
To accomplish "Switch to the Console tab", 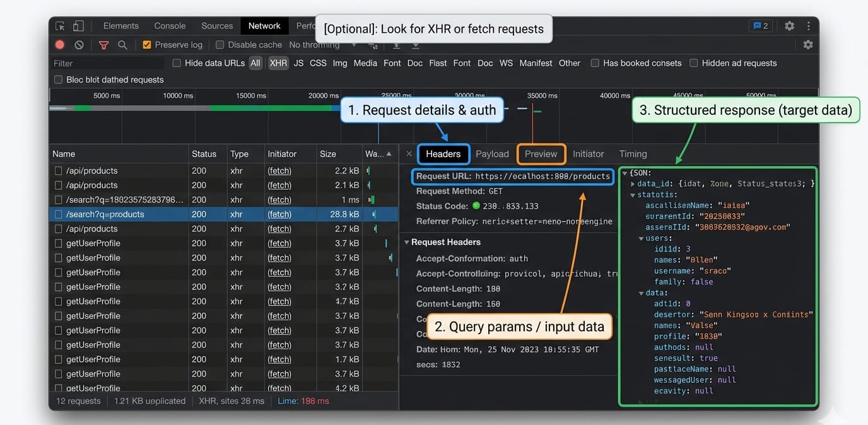I will pyautogui.click(x=170, y=26).
